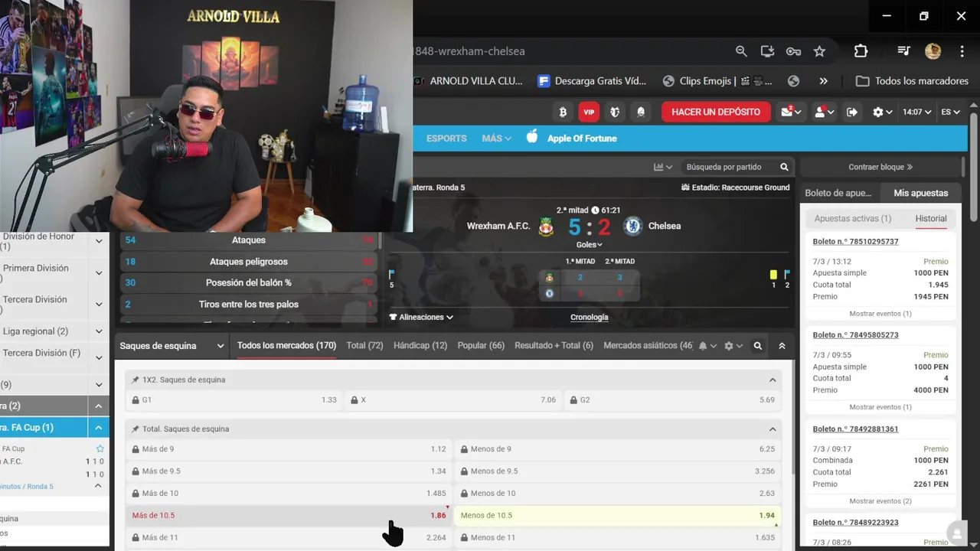
Task: Open the statistics chart view dropdown
Action: 662,167
